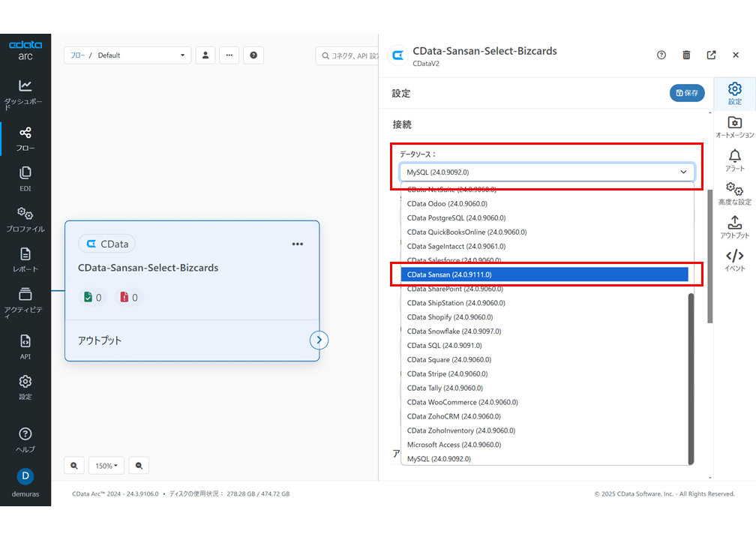The width and height of the screenshot is (756, 540).
Task: Open the Help (ヘルプ) sidebar item
Action: [x=25, y=439]
